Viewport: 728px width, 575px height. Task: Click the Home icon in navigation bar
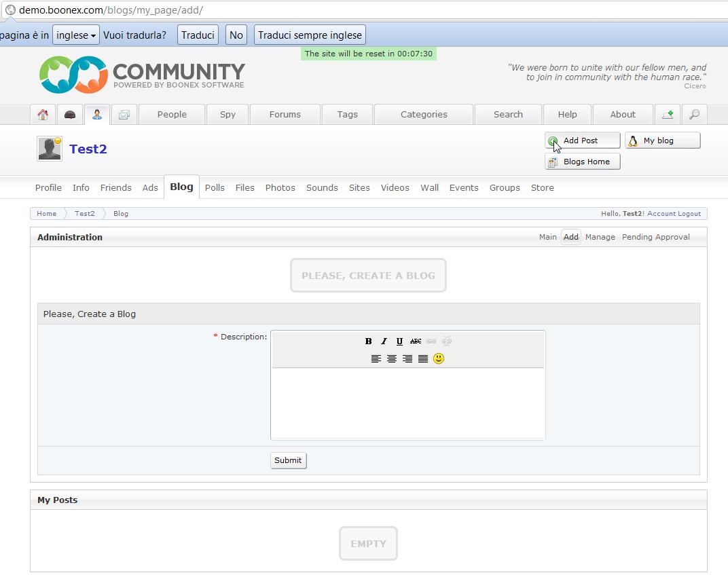click(43, 115)
